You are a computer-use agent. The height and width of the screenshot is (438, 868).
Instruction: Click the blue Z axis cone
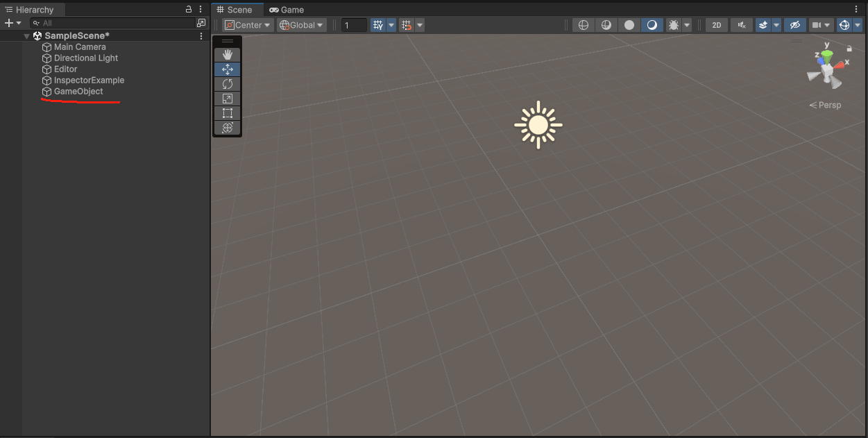[820, 60]
